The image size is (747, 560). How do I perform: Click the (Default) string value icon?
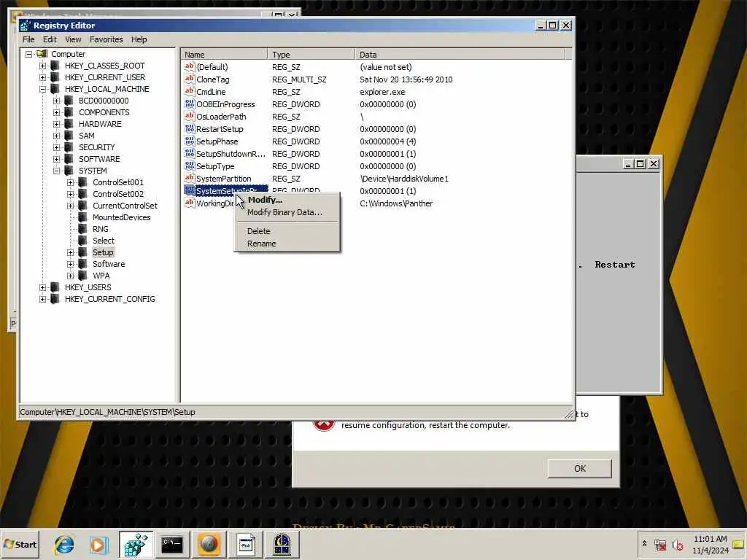click(x=190, y=66)
